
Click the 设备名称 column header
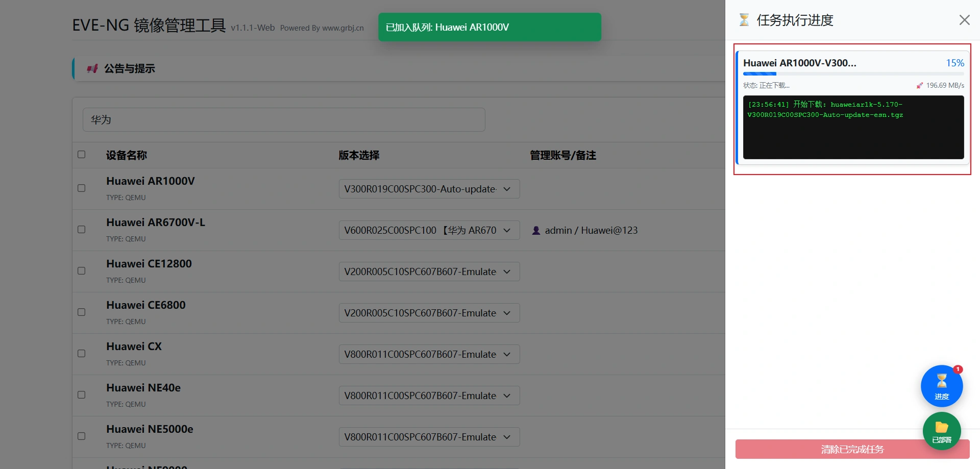tap(127, 155)
